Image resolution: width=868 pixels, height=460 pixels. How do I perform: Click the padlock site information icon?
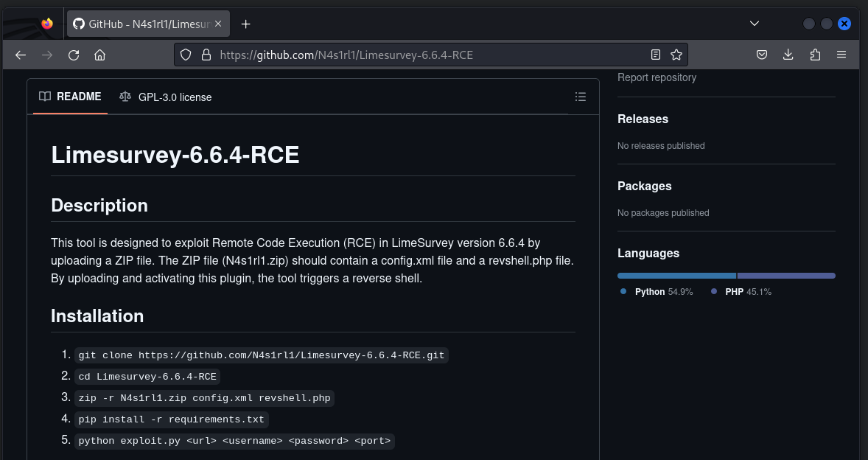[x=206, y=55]
